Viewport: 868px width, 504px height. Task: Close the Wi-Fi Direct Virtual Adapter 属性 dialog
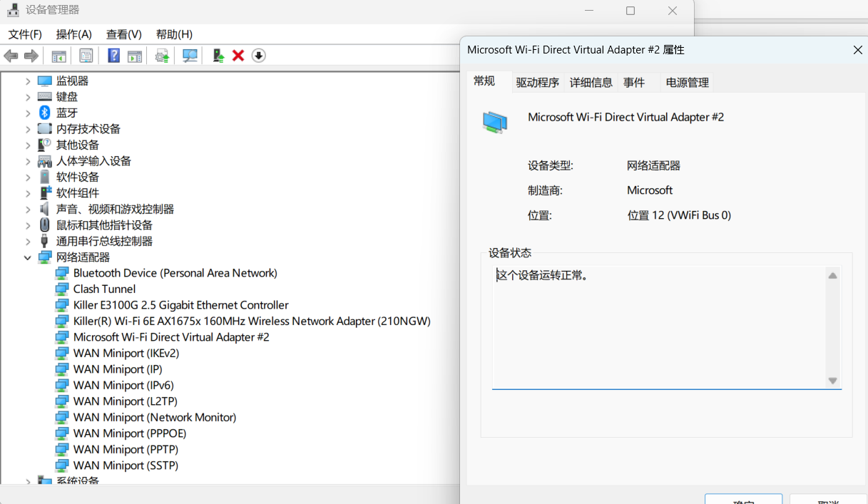(858, 50)
